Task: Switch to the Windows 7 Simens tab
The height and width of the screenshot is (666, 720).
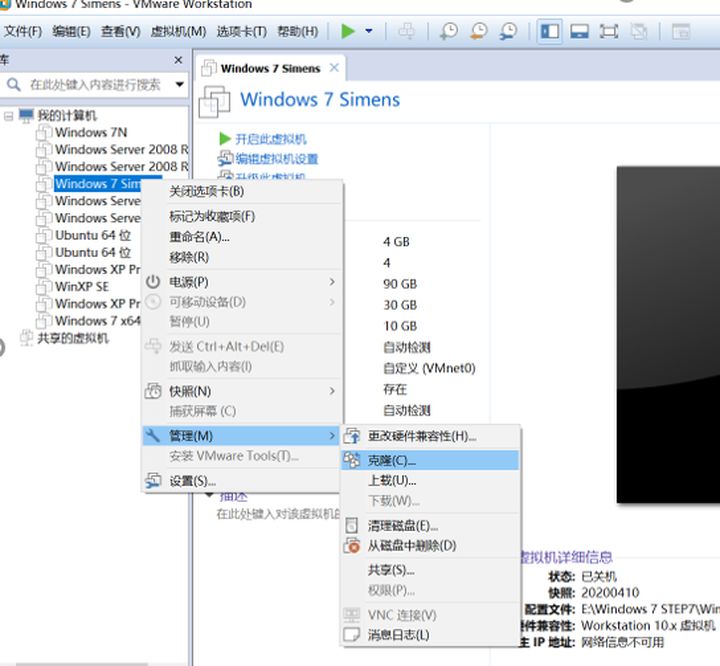Action: 270,68
